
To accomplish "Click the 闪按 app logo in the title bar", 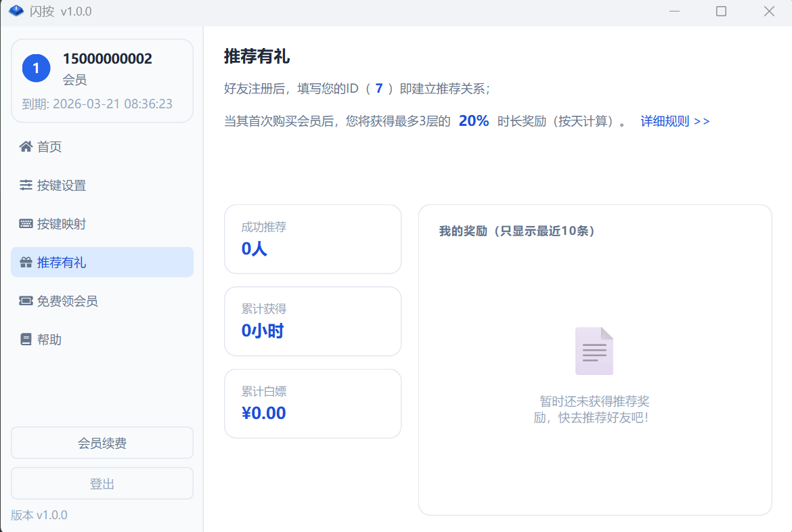I will (x=16, y=11).
